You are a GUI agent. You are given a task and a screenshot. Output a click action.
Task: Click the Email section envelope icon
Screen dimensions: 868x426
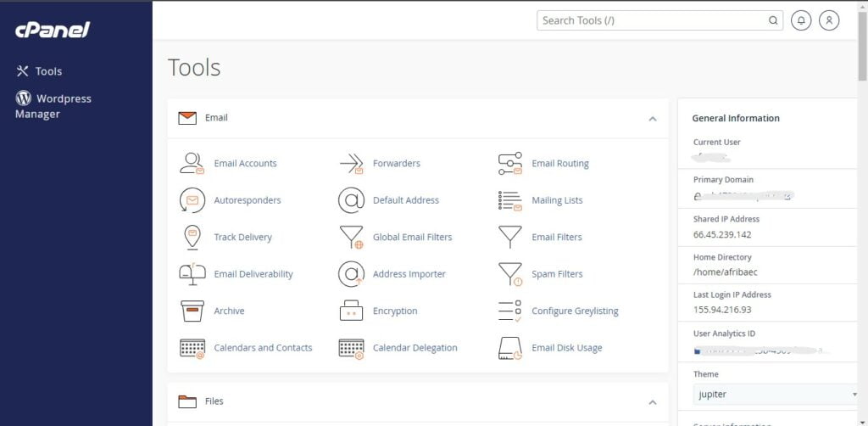pyautogui.click(x=187, y=118)
